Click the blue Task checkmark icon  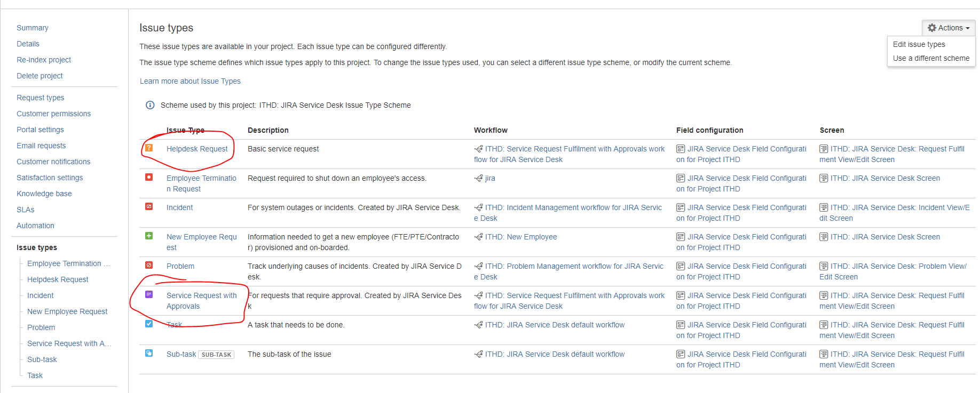149,324
